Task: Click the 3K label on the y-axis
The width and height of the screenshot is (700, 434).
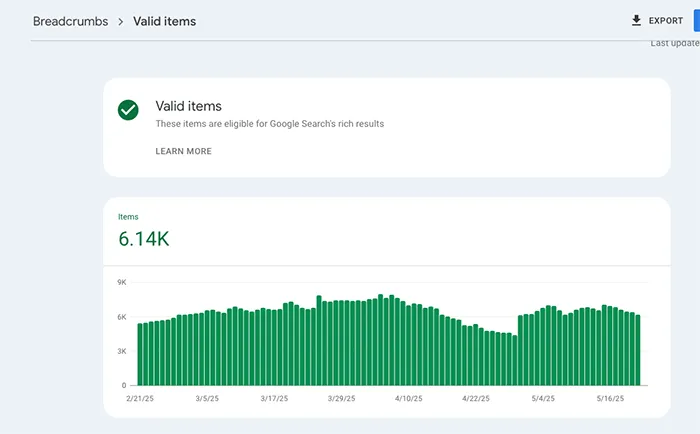Action: [x=122, y=351]
